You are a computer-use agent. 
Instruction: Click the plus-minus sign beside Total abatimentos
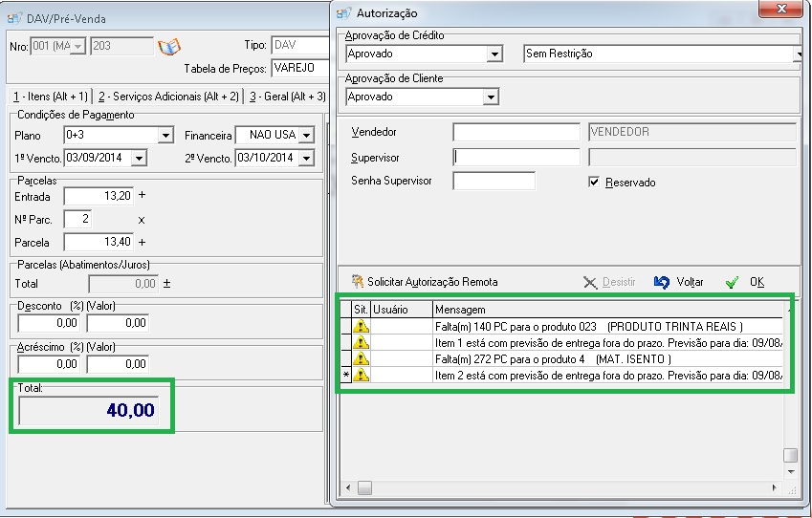[166, 284]
